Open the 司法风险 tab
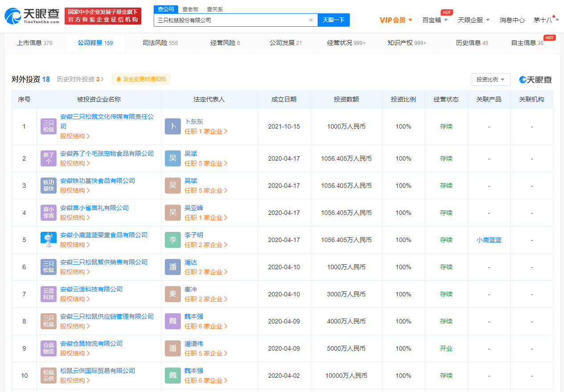Image resolution: width=564 pixels, height=392 pixels. tap(160, 43)
